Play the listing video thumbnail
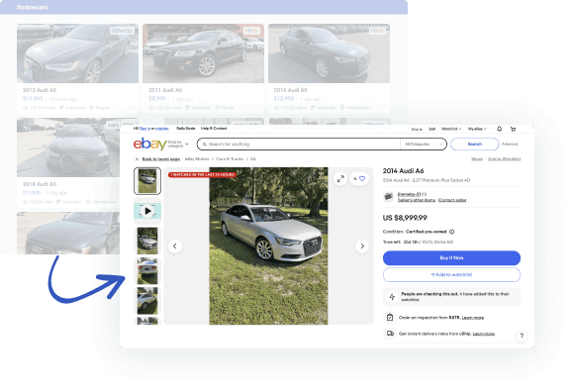The image size is (574, 392). [147, 211]
